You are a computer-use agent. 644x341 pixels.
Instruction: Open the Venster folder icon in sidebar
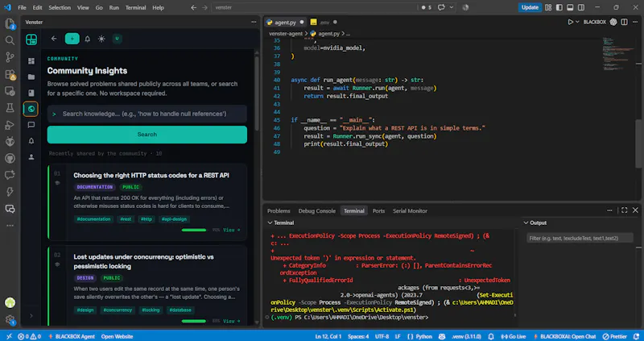pos(31,77)
